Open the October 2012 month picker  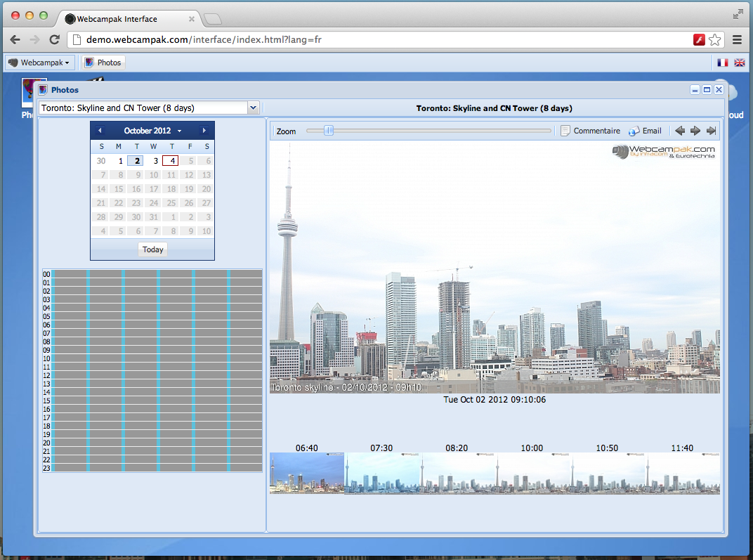[x=152, y=131]
